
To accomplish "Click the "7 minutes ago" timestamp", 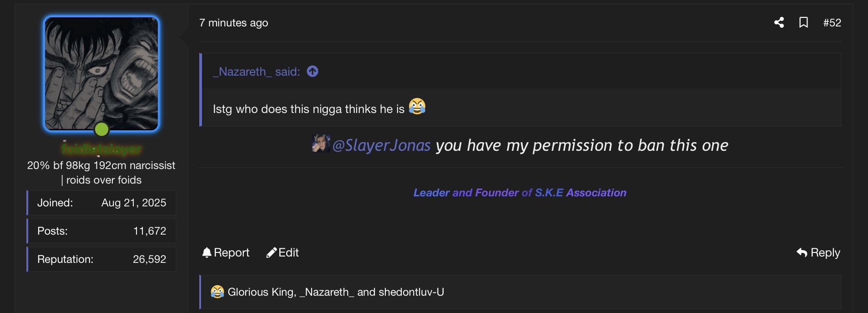I will [233, 23].
